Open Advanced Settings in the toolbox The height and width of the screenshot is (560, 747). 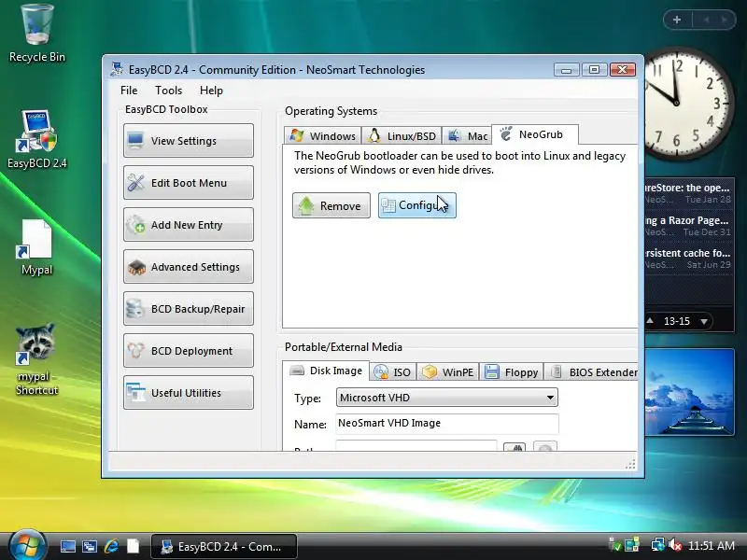tap(189, 267)
